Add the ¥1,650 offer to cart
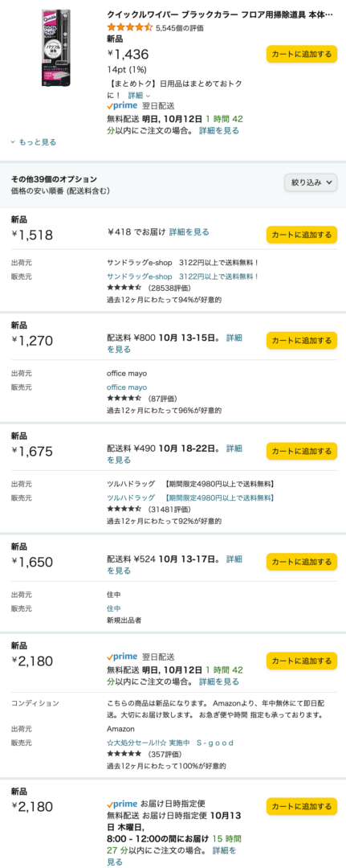346x868 pixels. (x=301, y=562)
